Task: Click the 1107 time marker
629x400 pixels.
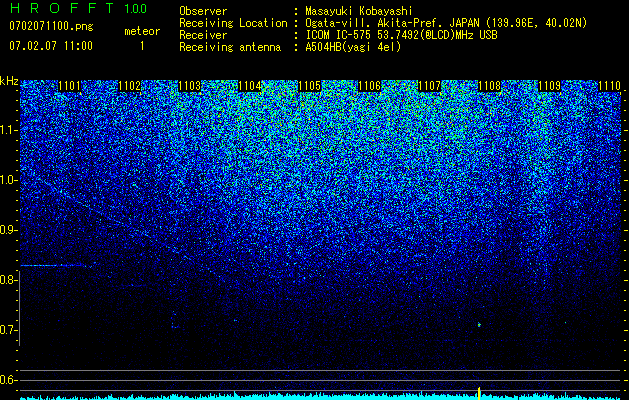Action: pyautogui.click(x=430, y=86)
